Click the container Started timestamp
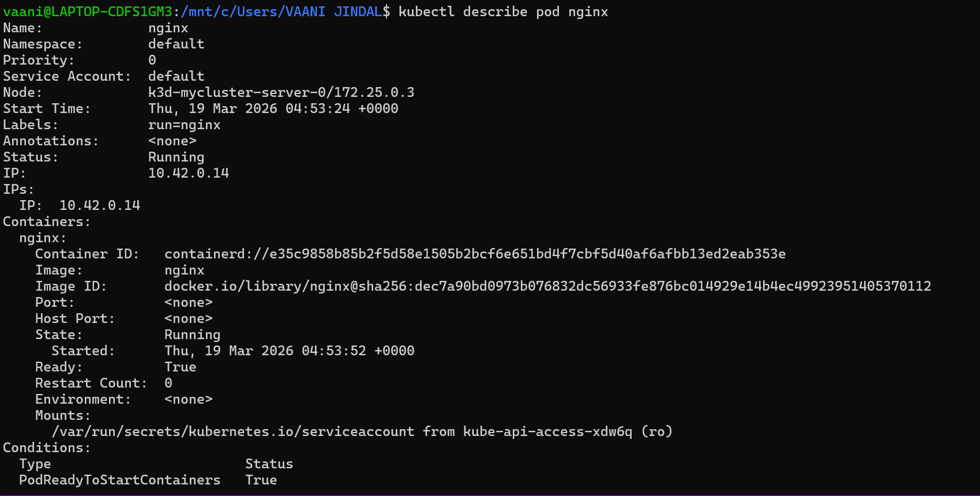This screenshot has width=980, height=496. click(289, 351)
